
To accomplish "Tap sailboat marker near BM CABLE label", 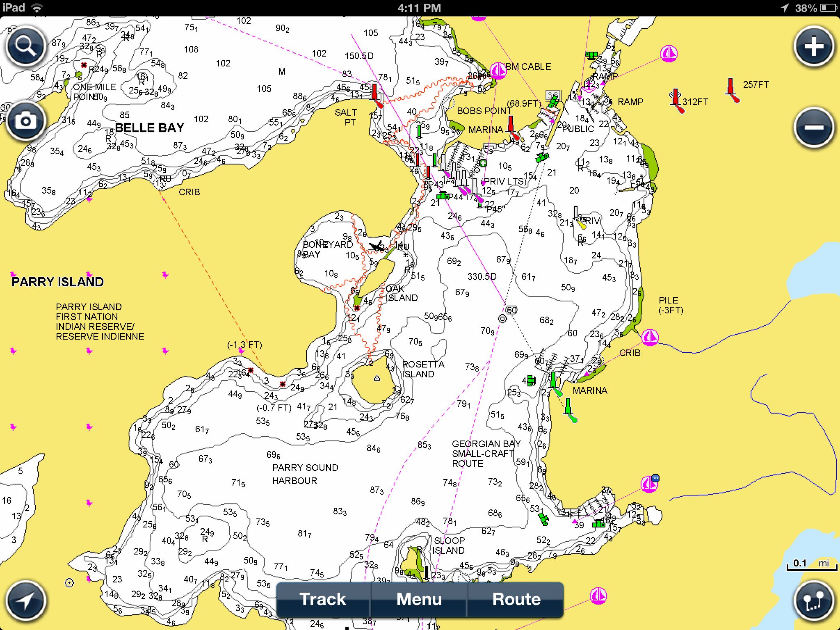I will pyautogui.click(x=498, y=71).
